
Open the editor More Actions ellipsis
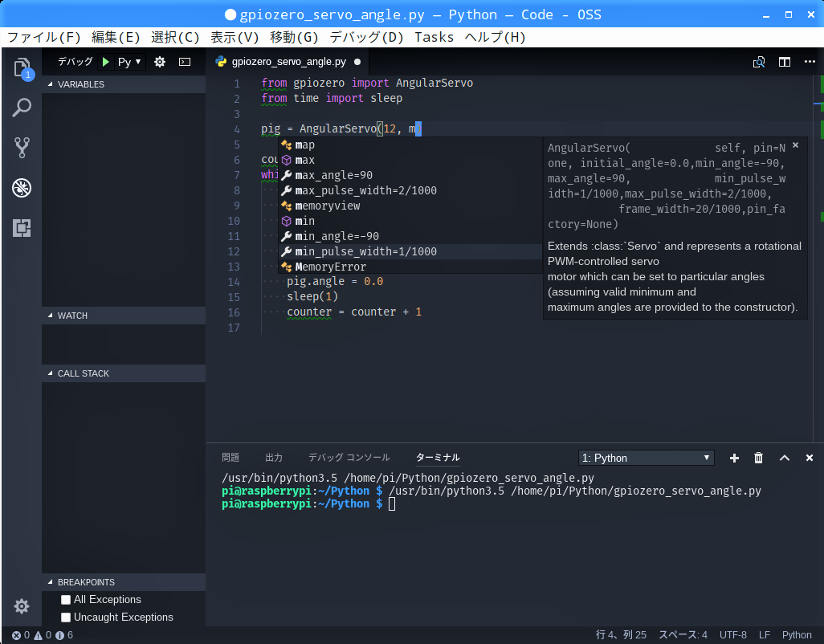click(x=810, y=62)
